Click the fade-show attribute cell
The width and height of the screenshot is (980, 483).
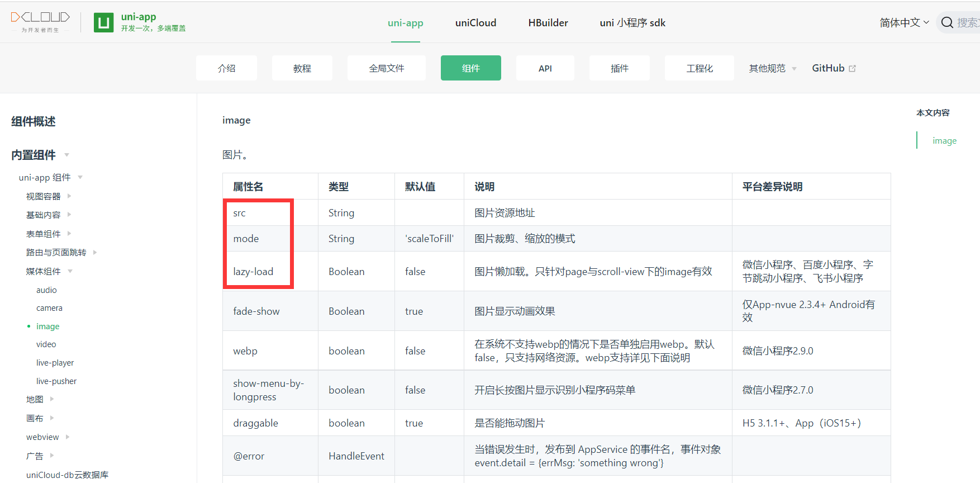pyautogui.click(x=270, y=311)
